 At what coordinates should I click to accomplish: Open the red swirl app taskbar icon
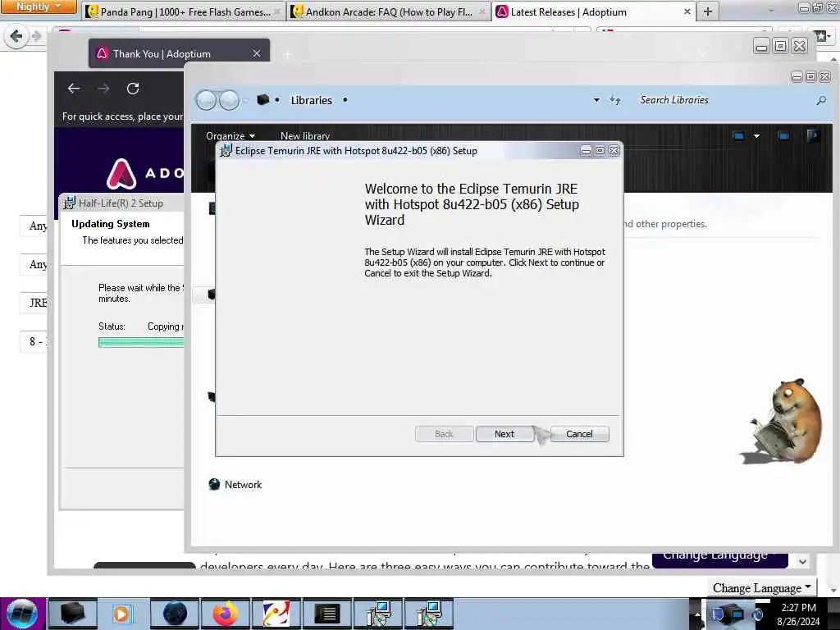pyautogui.click(x=276, y=614)
